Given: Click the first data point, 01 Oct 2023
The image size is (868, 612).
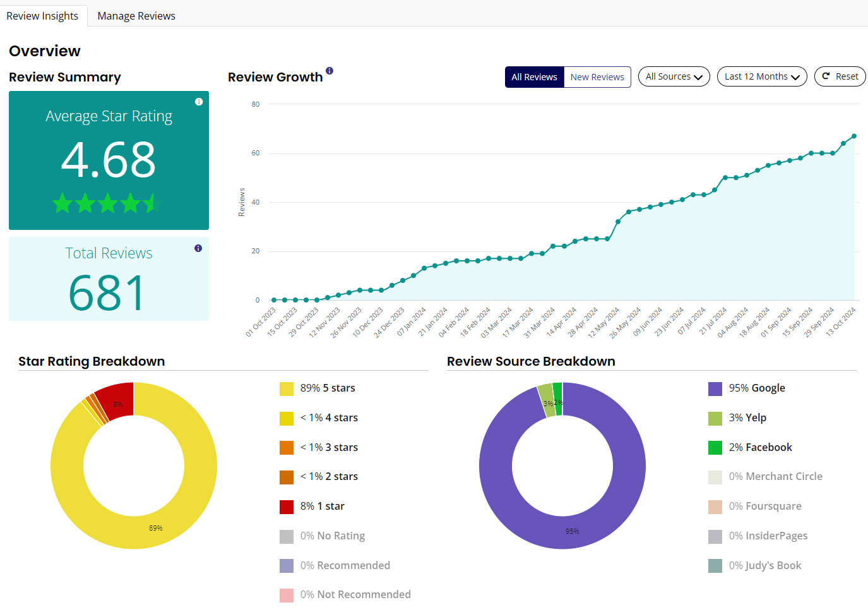Looking at the screenshot, I should coord(274,300).
